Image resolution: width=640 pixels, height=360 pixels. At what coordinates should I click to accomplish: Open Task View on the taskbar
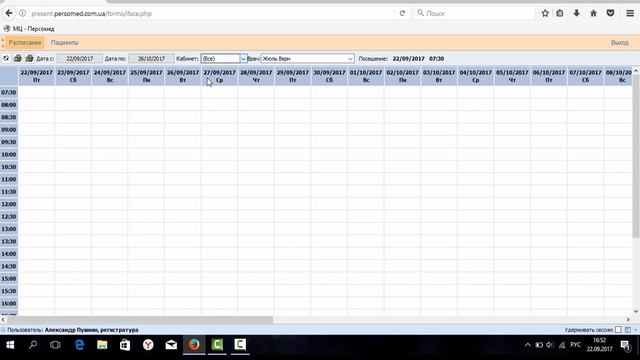coord(55,345)
